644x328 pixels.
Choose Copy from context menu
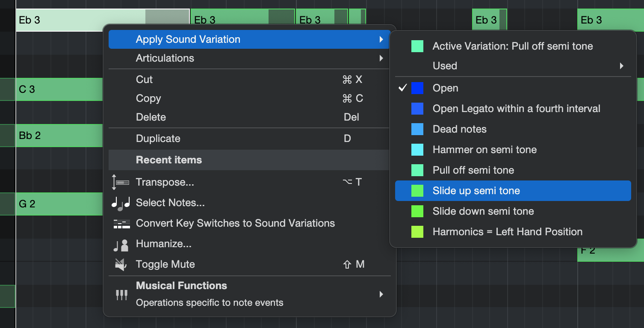[x=250, y=98]
